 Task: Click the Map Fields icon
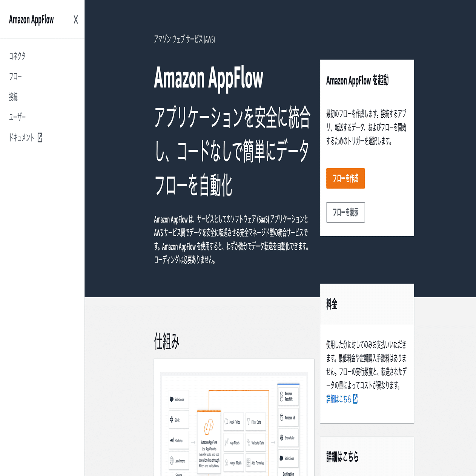pyautogui.click(x=227, y=442)
